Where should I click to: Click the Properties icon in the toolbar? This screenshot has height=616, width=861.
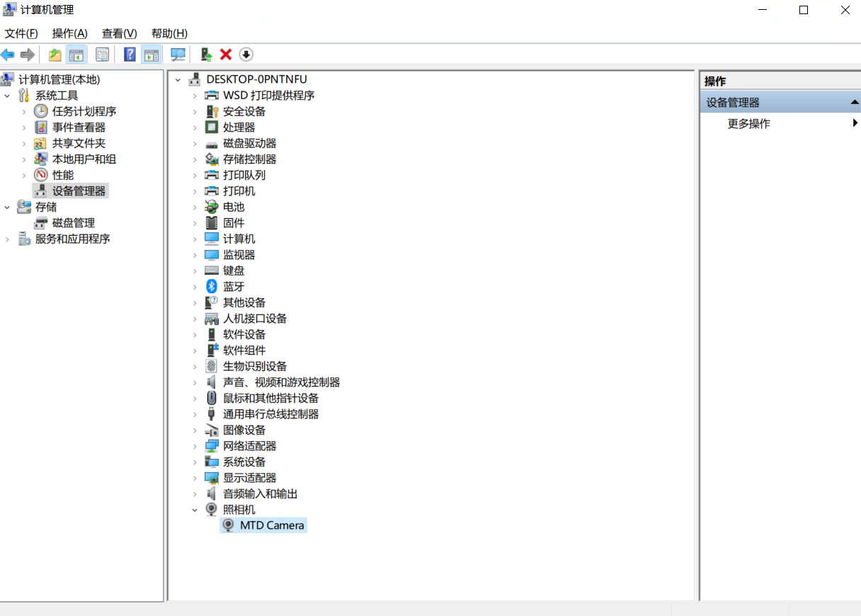pos(101,55)
